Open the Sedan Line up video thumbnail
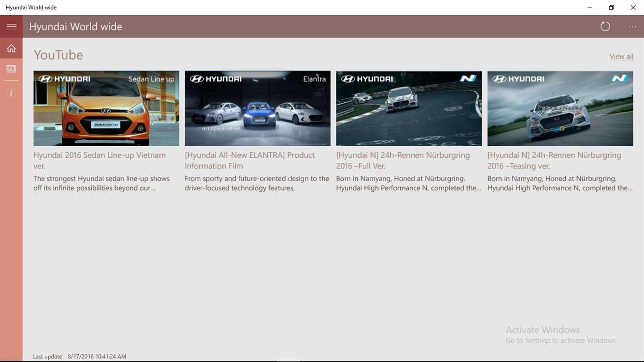Viewport: 644px width, 362px height. click(x=106, y=108)
